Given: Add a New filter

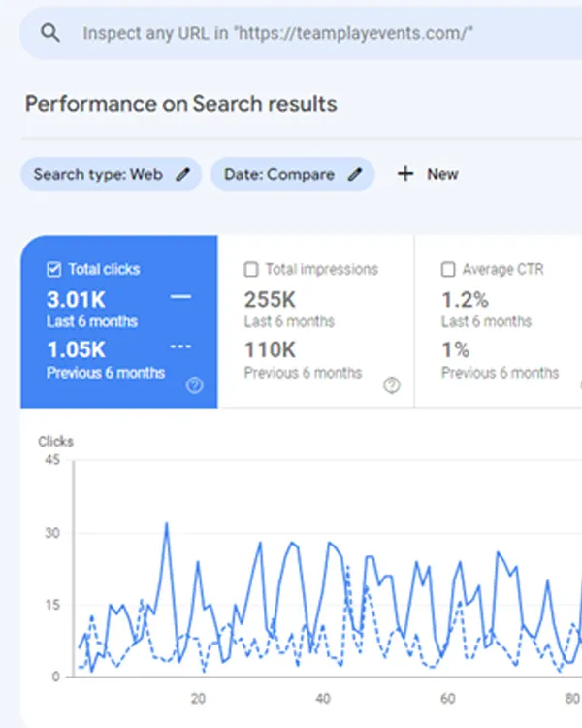Looking at the screenshot, I should 428,174.
